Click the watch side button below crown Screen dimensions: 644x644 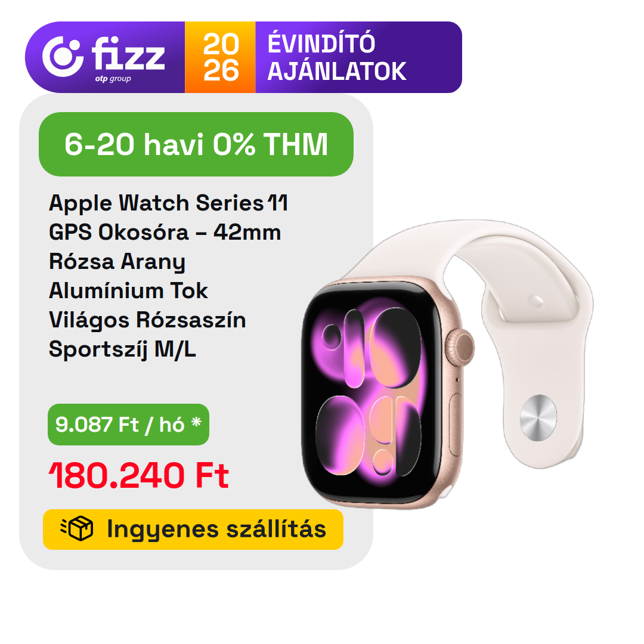[x=456, y=425]
